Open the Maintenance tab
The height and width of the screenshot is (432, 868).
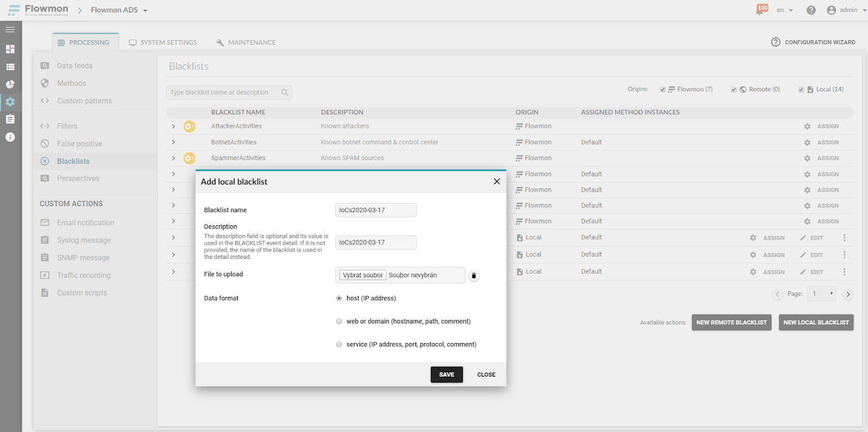point(246,42)
